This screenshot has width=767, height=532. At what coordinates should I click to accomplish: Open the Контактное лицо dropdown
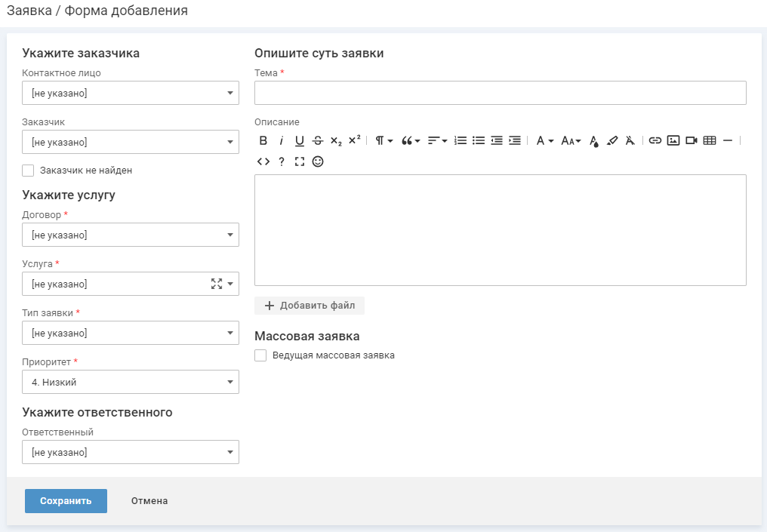(x=131, y=93)
